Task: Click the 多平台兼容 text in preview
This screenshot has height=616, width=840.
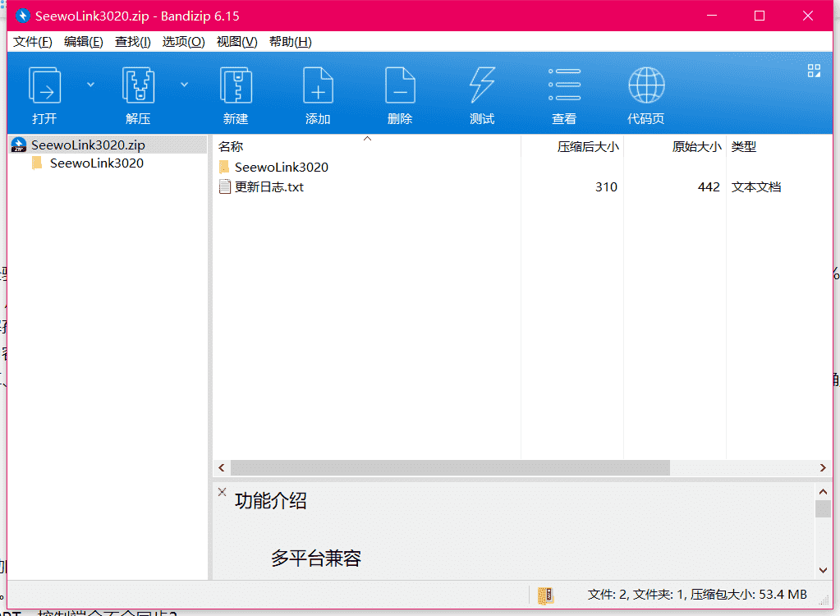Action: pos(316,559)
